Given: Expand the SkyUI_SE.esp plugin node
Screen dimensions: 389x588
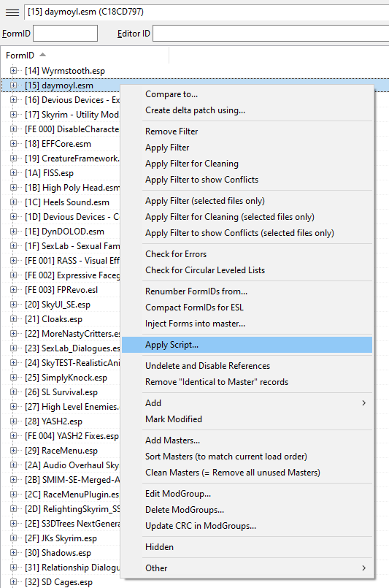Looking at the screenshot, I should (13, 304).
